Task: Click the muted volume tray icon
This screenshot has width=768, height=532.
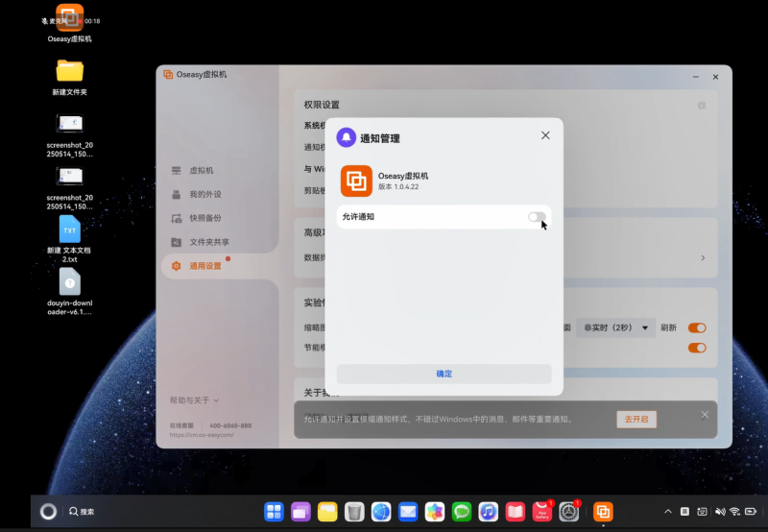Action: pos(719,512)
